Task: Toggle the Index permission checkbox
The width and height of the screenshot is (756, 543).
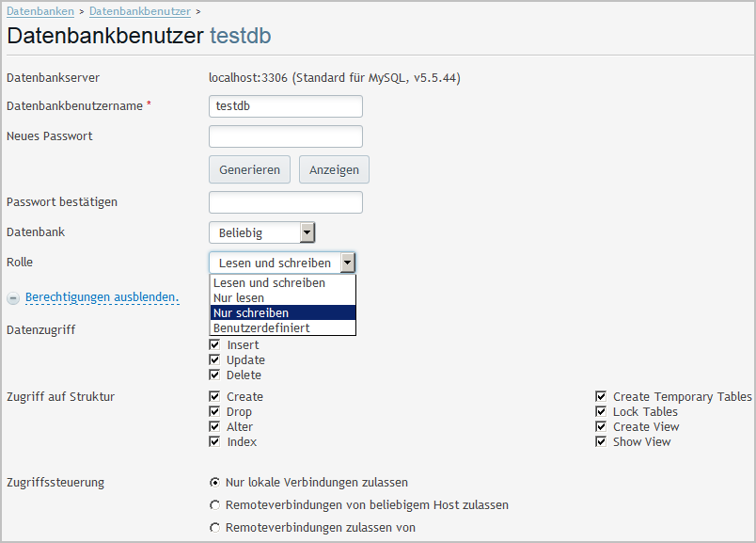Action: point(214,441)
